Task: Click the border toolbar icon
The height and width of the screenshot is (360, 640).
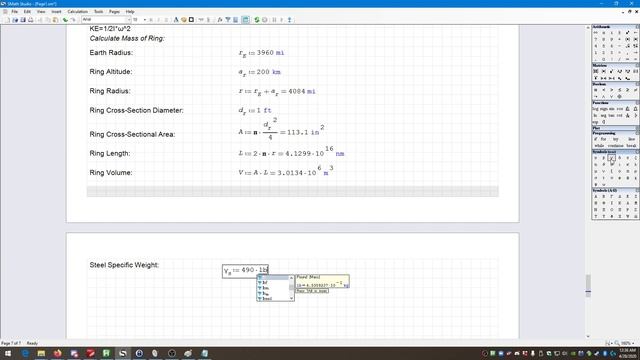Action: pyautogui.click(x=191, y=20)
